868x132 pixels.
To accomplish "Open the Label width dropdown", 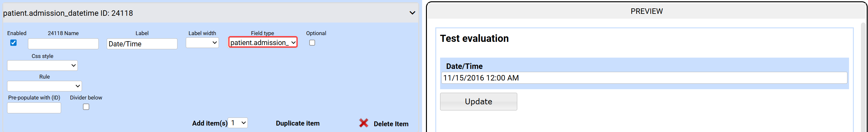I will (202, 43).
